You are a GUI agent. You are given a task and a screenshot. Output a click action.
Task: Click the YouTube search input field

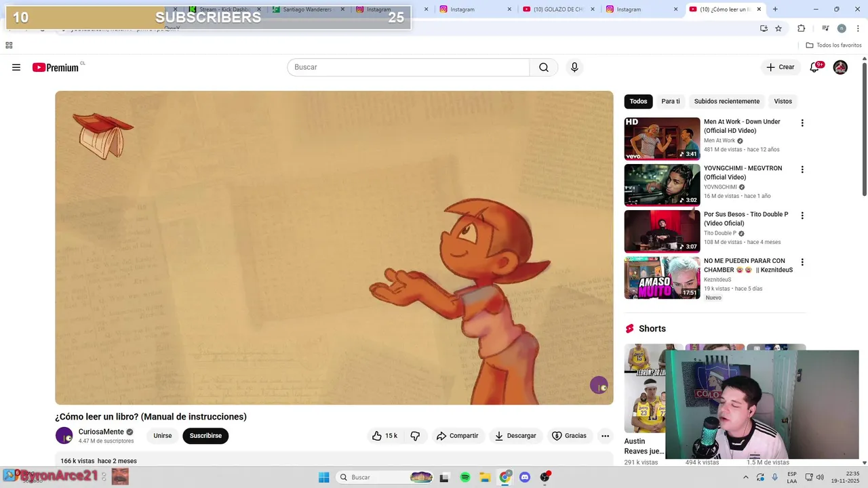click(408, 67)
